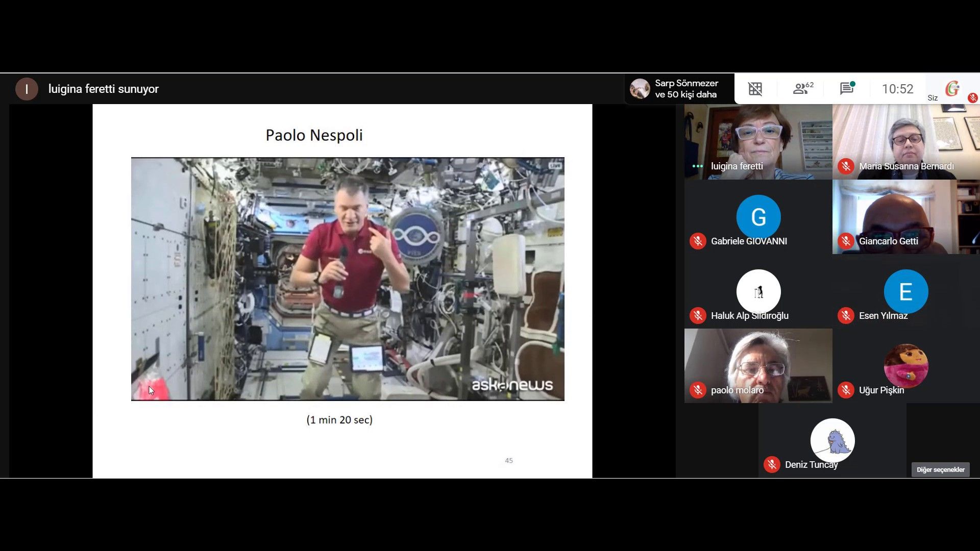Image resolution: width=980 pixels, height=551 pixels.
Task: Open the "Diğer seçenekler" menu
Action: [940, 469]
